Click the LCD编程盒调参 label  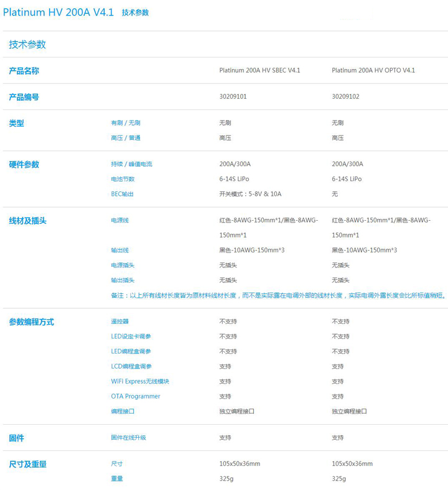[131, 366]
